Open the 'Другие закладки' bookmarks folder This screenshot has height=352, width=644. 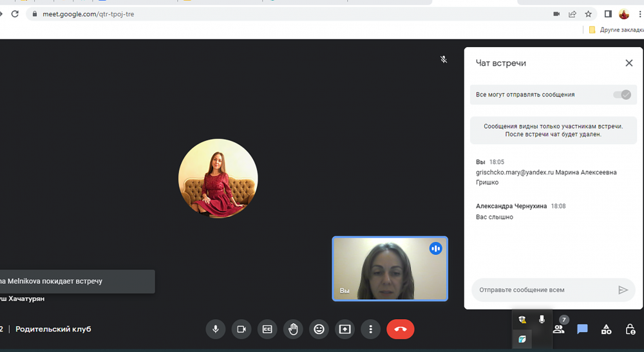coord(616,30)
